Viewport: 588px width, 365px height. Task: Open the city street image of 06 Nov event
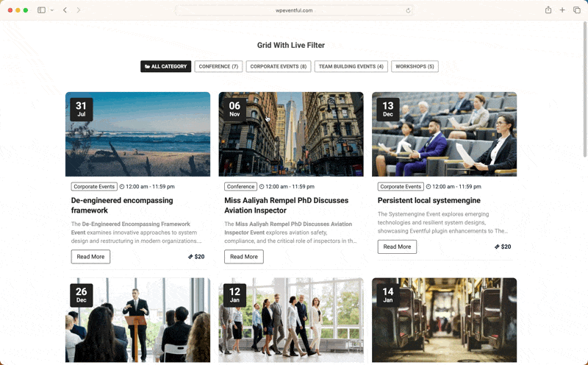(291, 134)
